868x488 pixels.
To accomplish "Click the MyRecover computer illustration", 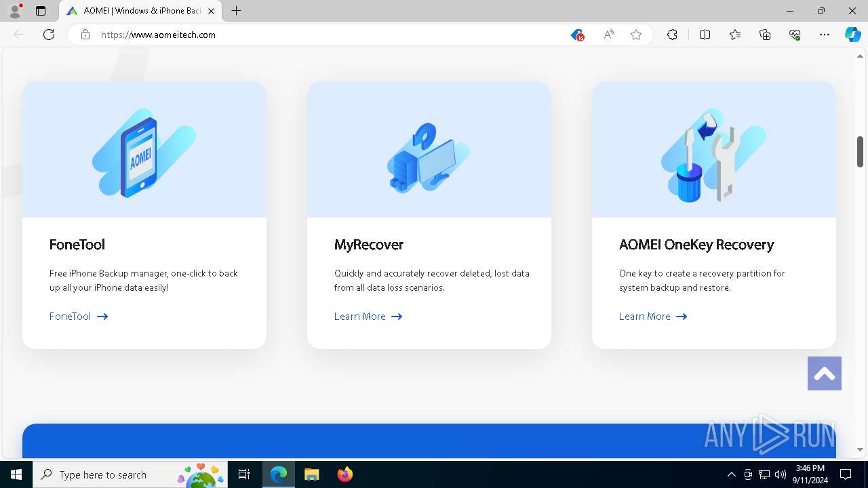I will tap(429, 157).
